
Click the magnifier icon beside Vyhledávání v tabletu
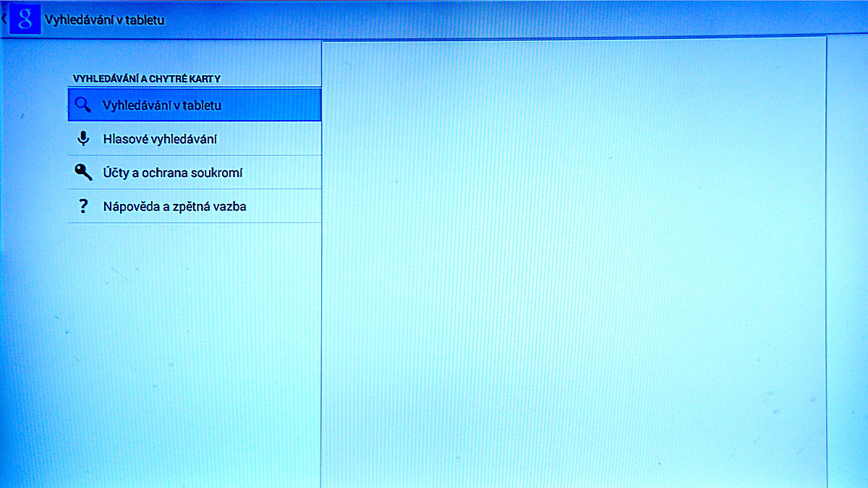point(83,105)
